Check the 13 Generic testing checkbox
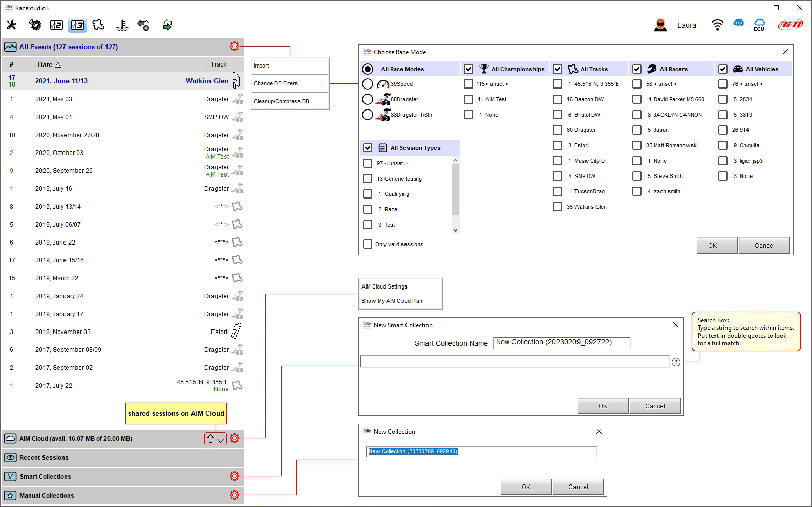812x507 pixels. pos(368,179)
